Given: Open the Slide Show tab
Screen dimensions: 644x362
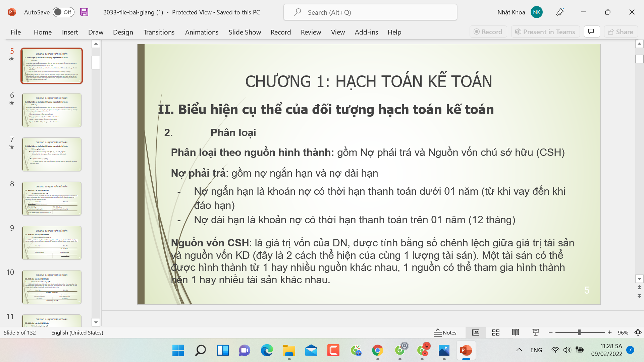Looking at the screenshot, I should 245,32.
